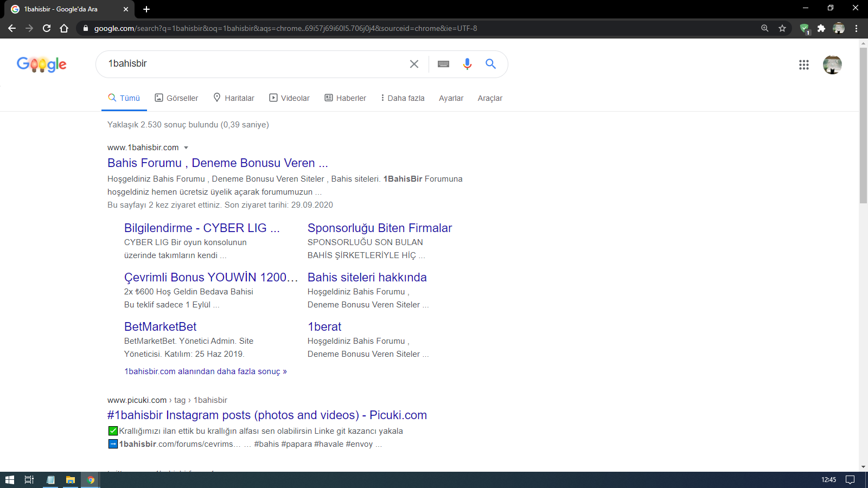Close the 1bahisbir tab

pos(126,9)
